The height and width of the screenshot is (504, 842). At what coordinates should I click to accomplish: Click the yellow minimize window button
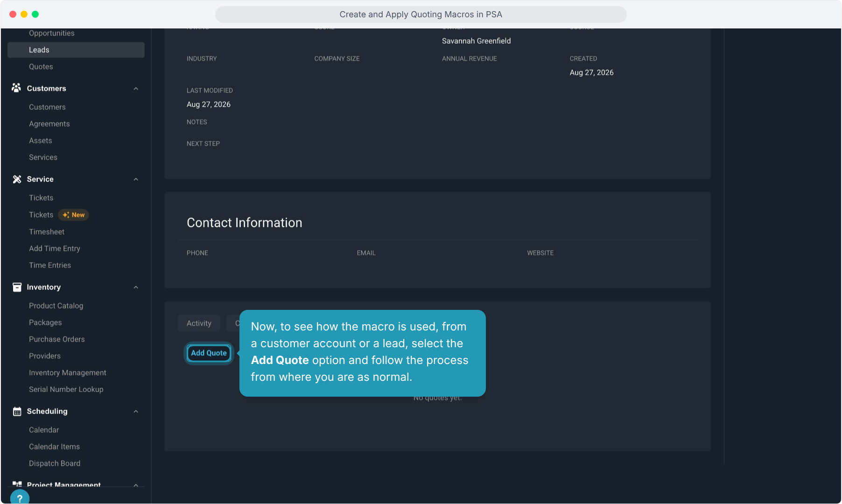pyautogui.click(x=24, y=14)
